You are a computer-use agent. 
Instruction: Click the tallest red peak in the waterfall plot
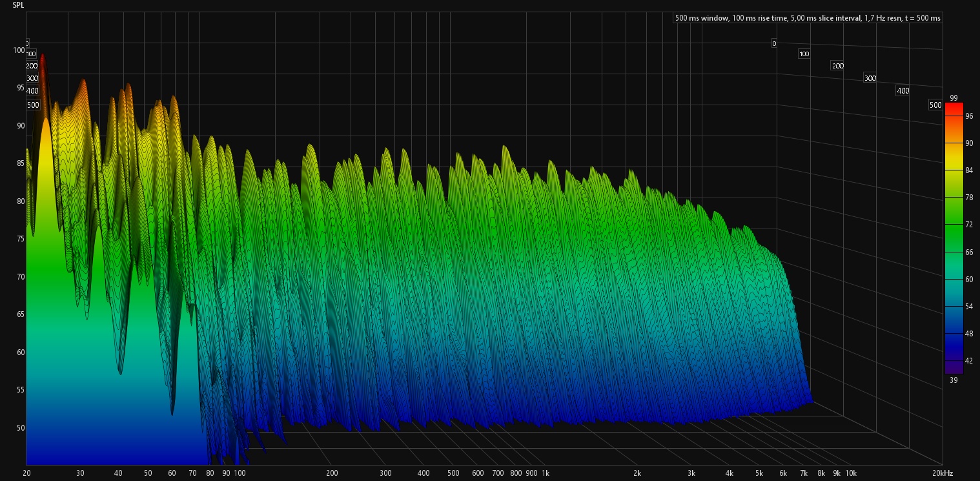tap(43, 58)
